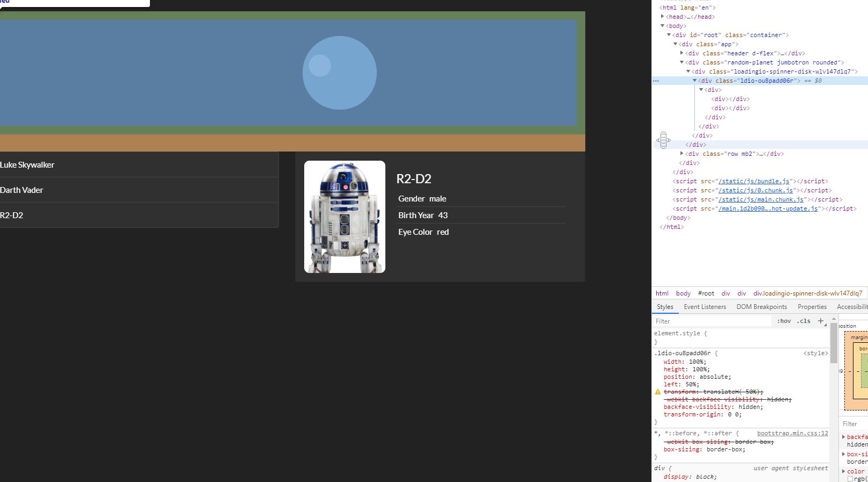Expand the backface-visibility computed property
The width and height of the screenshot is (868, 482).
[x=844, y=437]
